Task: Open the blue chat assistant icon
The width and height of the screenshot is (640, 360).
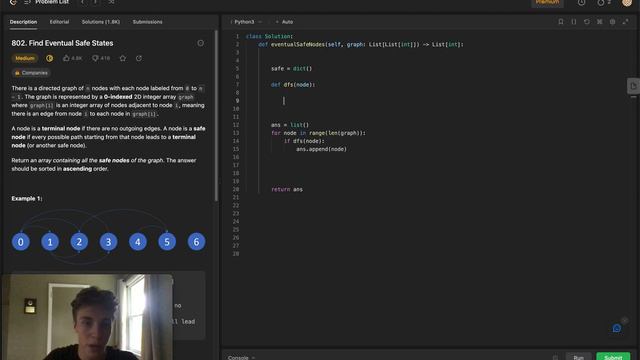Action: (617, 328)
